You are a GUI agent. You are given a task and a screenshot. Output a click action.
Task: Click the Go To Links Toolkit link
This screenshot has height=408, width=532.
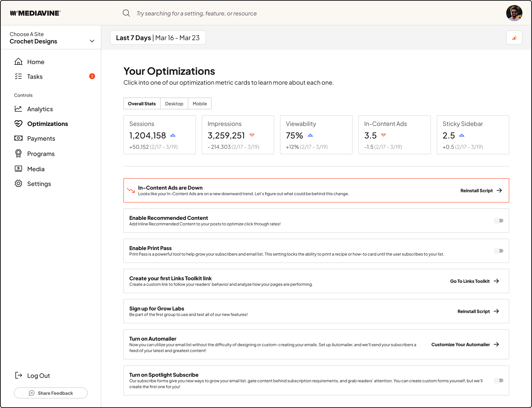coord(474,281)
